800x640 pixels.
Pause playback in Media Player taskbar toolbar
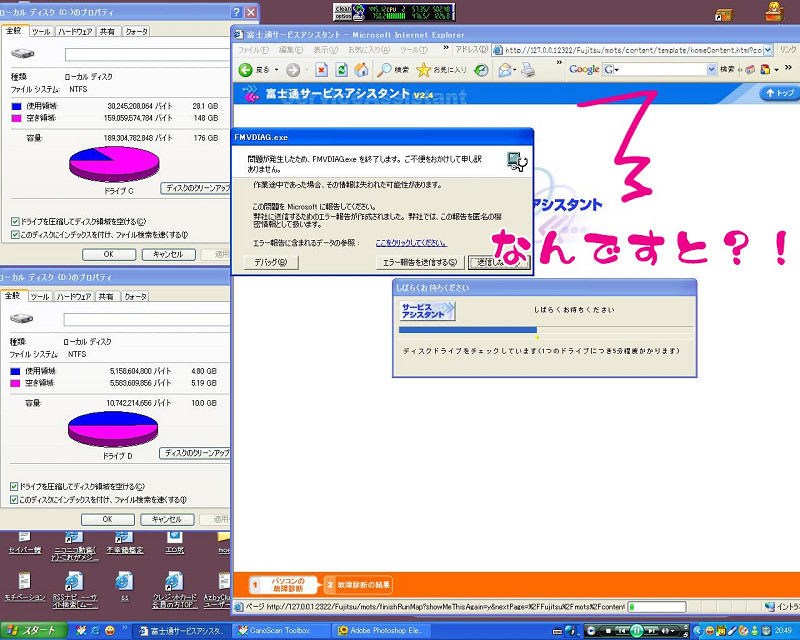[x=637, y=631]
